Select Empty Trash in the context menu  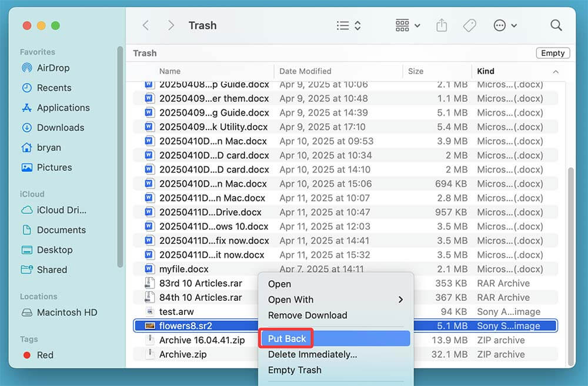295,370
